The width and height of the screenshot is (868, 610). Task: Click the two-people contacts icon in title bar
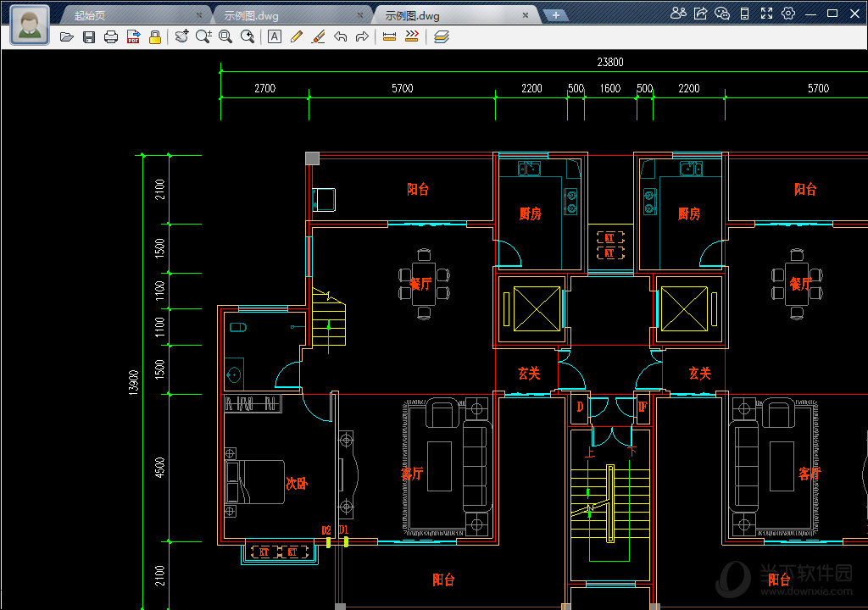point(678,14)
